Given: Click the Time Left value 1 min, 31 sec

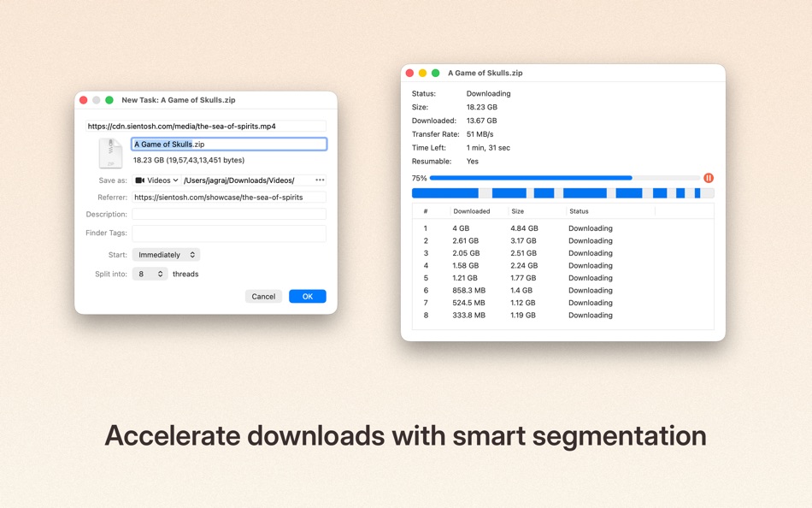Looking at the screenshot, I should click(x=488, y=148).
